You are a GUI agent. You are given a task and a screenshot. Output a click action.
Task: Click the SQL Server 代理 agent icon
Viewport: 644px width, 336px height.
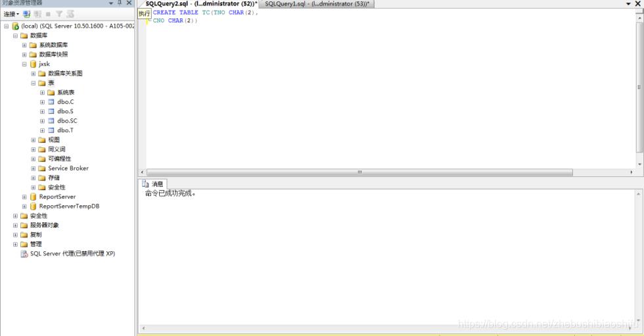tap(24, 254)
